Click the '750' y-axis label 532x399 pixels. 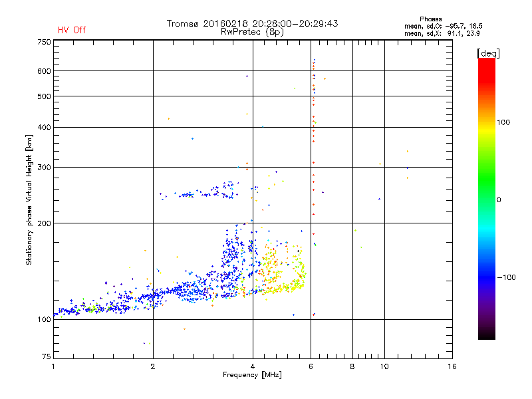pyautogui.click(x=44, y=42)
